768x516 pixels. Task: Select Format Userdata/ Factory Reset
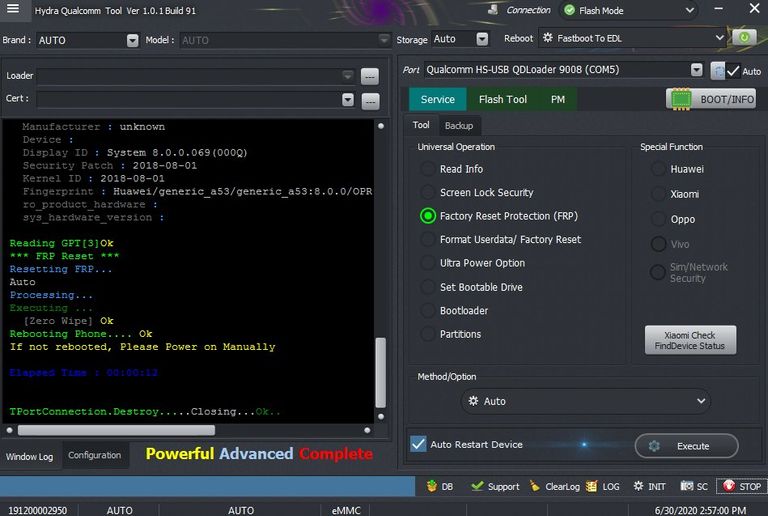(x=428, y=239)
